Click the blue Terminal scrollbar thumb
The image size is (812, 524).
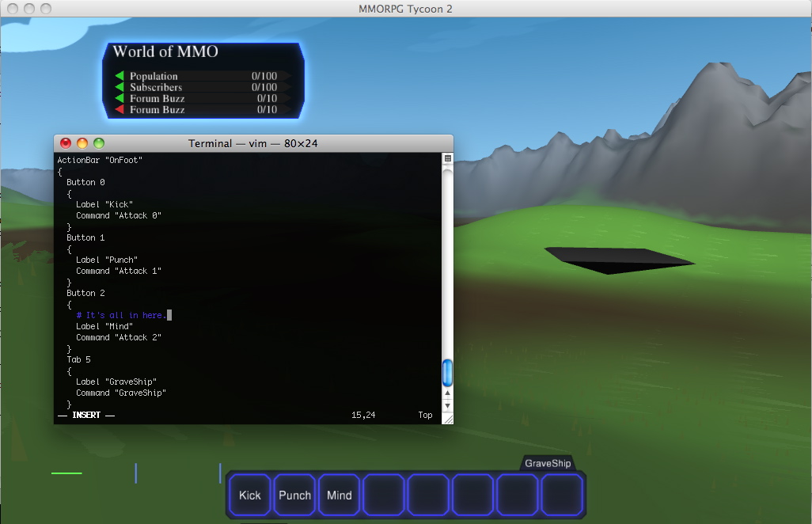point(447,373)
